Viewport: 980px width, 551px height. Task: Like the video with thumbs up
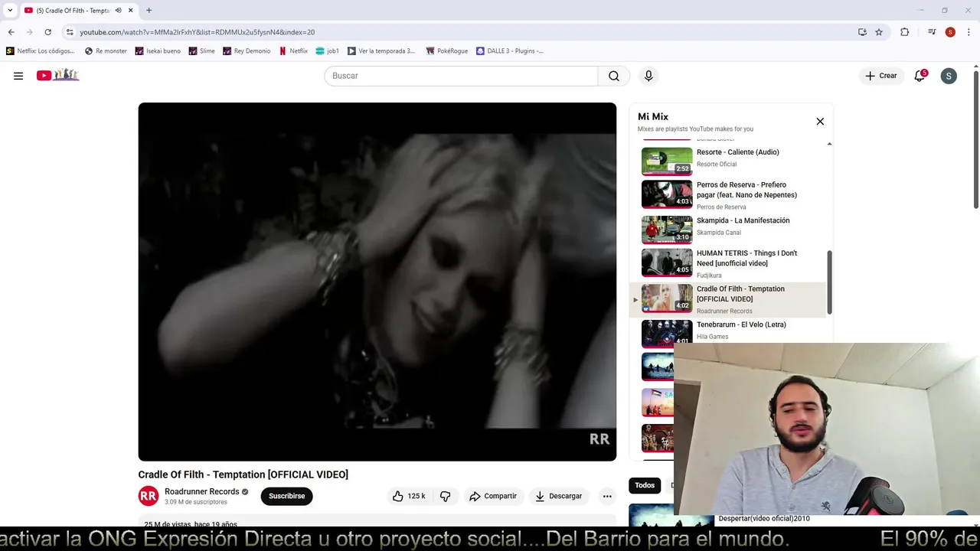click(x=409, y=496)
